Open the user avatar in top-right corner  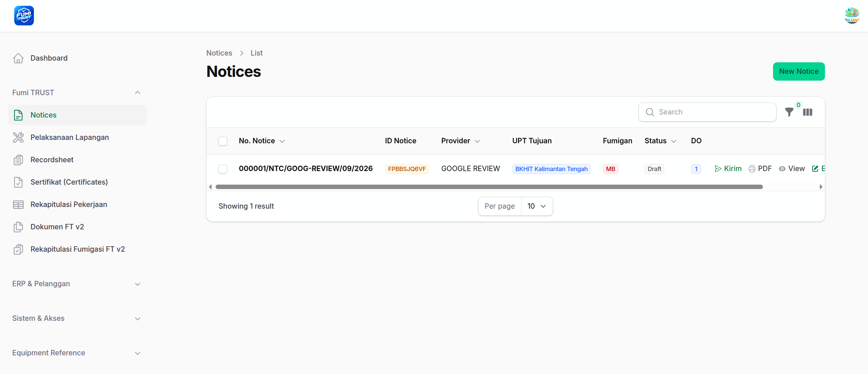click(x=852, y=16)
